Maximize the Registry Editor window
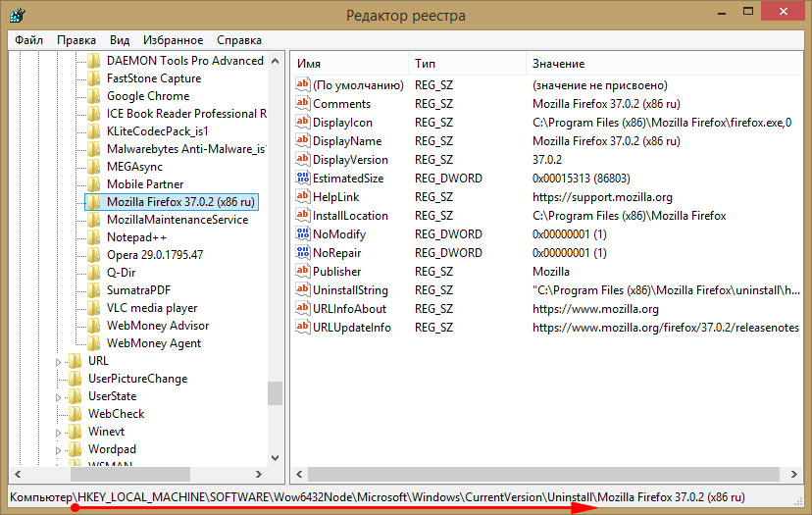The width and height of the screenshot is (812, 515). click(x=748, y=11)
